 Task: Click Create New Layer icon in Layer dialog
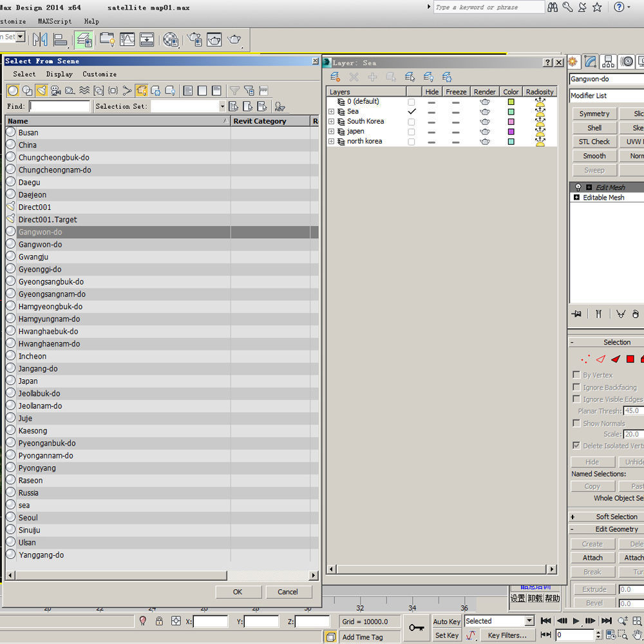[x=335, y=77]
